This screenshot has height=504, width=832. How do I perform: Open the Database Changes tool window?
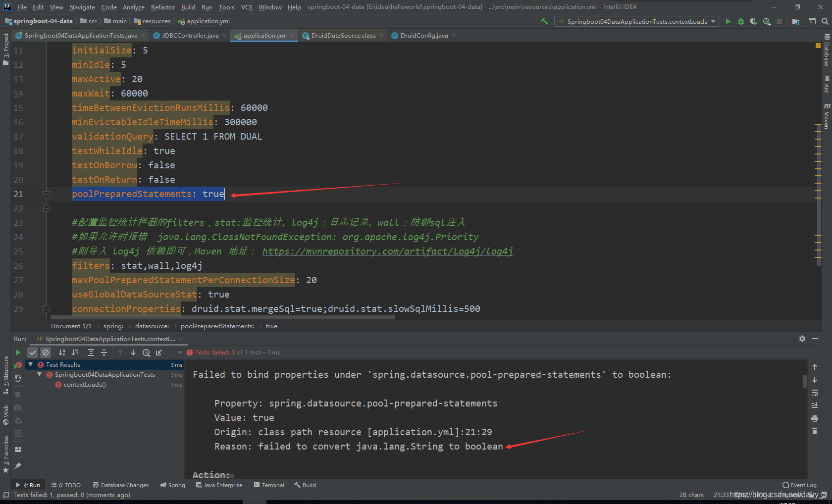pos(120,485)
